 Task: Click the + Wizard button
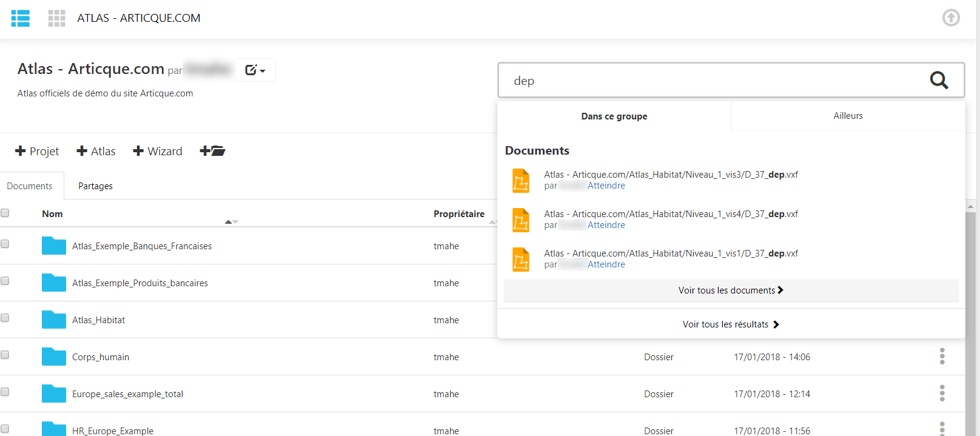pos(158,151)
